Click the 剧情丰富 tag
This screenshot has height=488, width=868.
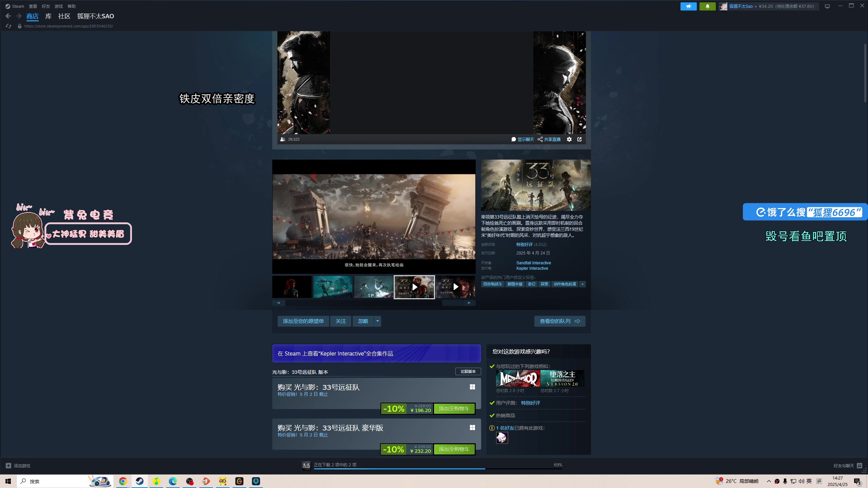(515, 284)
